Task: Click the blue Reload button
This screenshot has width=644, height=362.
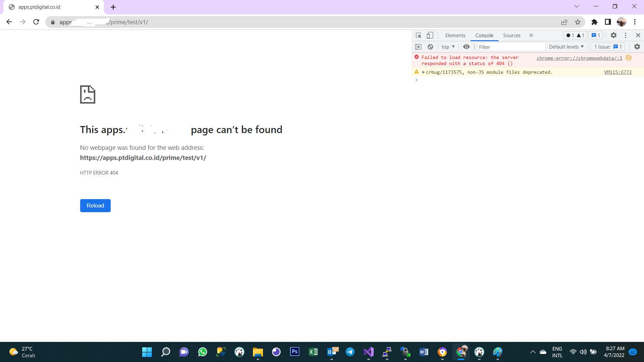Action: [x=95, y=205]
